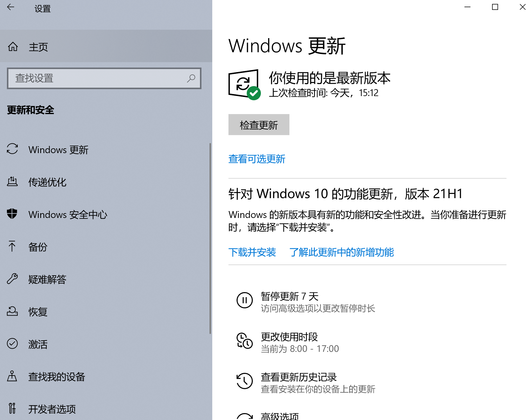526x420 pixels.
Task: Click 上次检查时间: 今天, 15:12 text
Action: (x=324, y=93)
